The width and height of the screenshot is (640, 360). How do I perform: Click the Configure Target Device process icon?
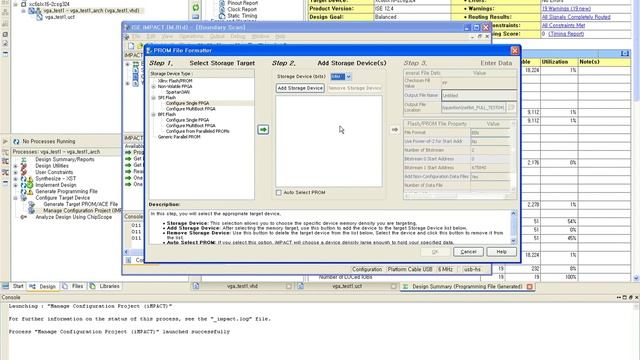pos(24,198)
